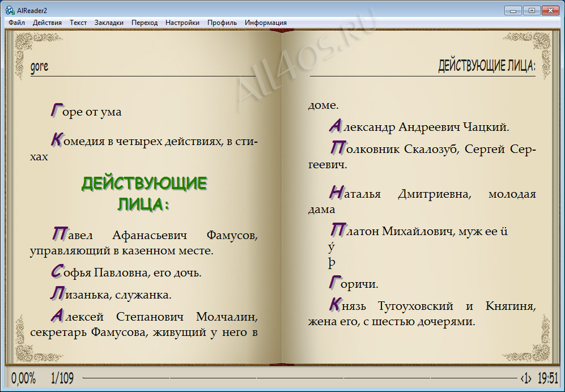Click the line 'Лизанька, служанка.'
Image resolution: width=565 pixels, height=392 pixels.
pyautogui.click(x=111, y=294)
